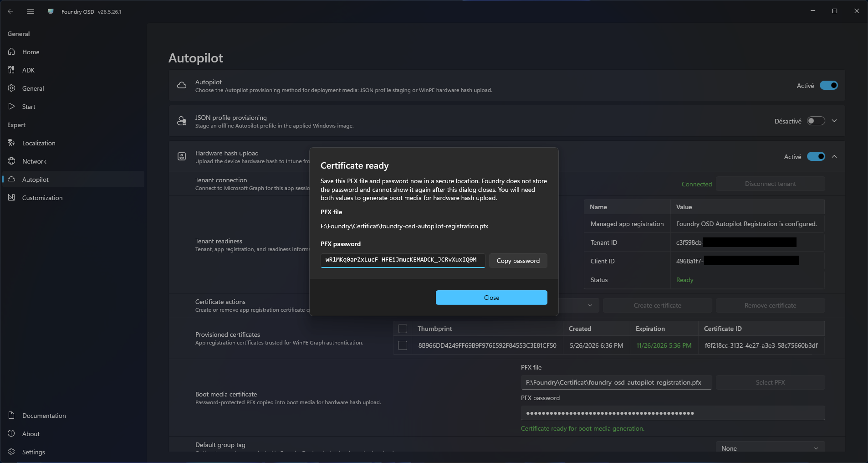Toggle the Hardware hash upload switch

point(816,157)
